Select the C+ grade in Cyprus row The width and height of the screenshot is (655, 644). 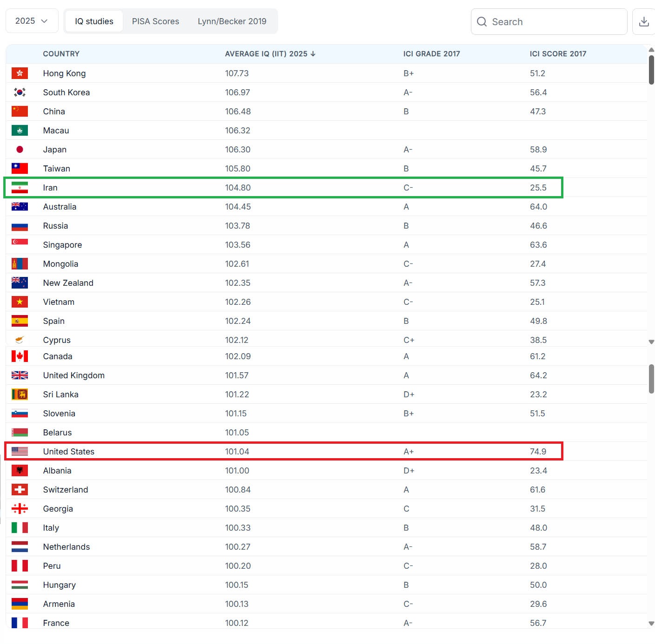[409, 340]
